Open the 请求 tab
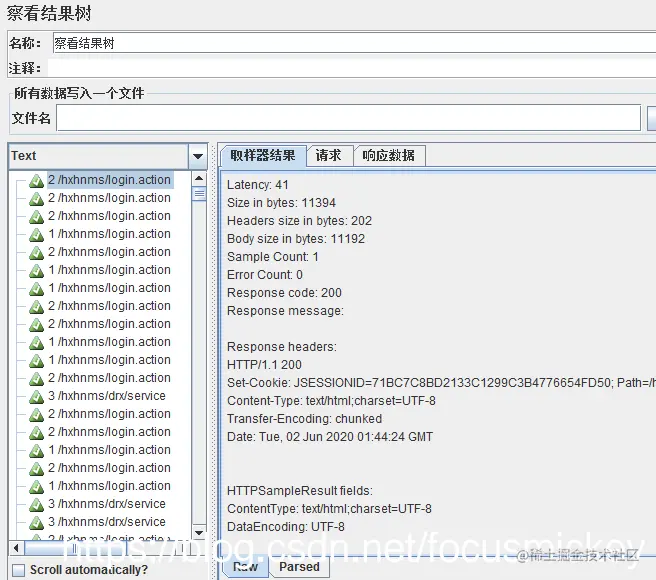The height and width of the screenshot is (580, 656). (329, 156)
